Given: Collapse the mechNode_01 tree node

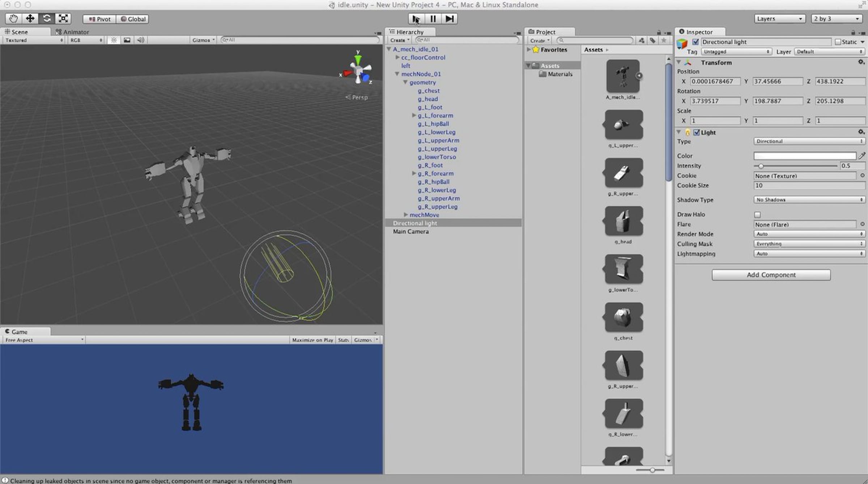Looking at the screenshot, I should pos(397,74).
